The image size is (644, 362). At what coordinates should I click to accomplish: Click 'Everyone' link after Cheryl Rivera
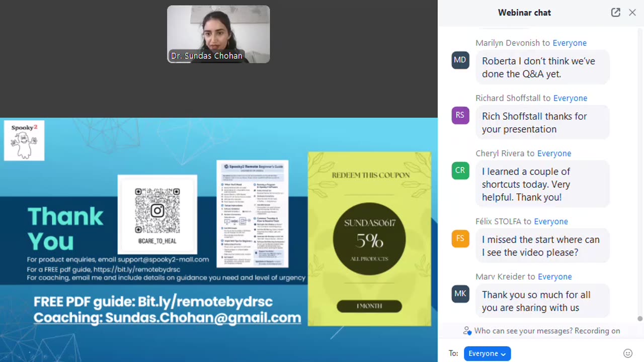[x=554, y=153]
